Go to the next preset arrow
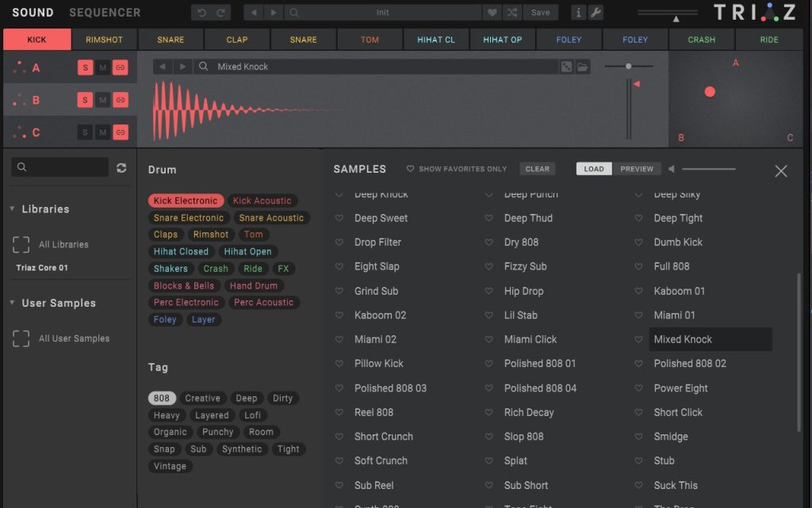 [x=274, y=13]
